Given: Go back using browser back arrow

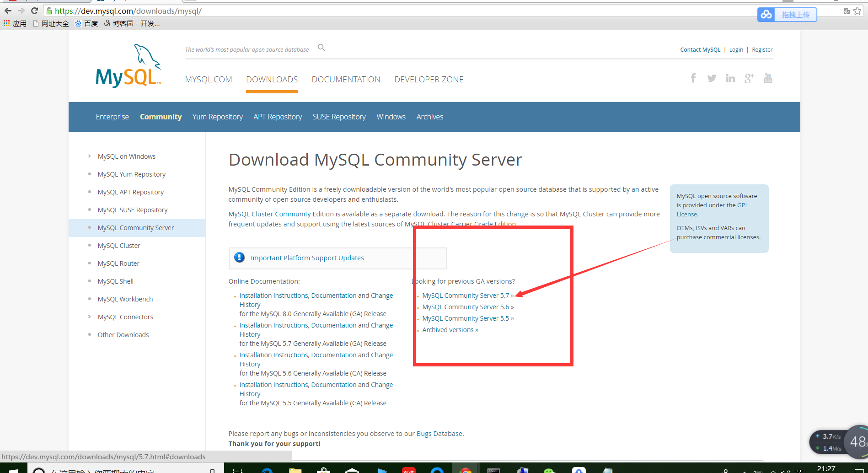Looking at the screenshot, I should pos(8,11).
